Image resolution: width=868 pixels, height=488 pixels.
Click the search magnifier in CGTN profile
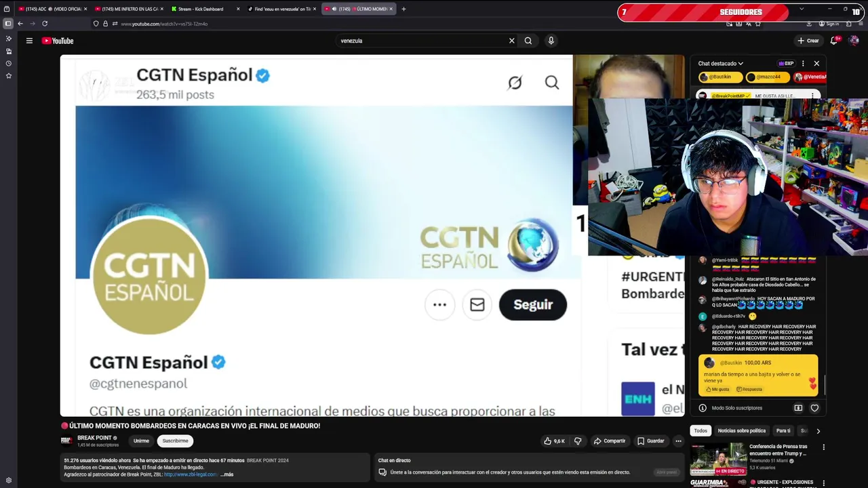(552, 83)
